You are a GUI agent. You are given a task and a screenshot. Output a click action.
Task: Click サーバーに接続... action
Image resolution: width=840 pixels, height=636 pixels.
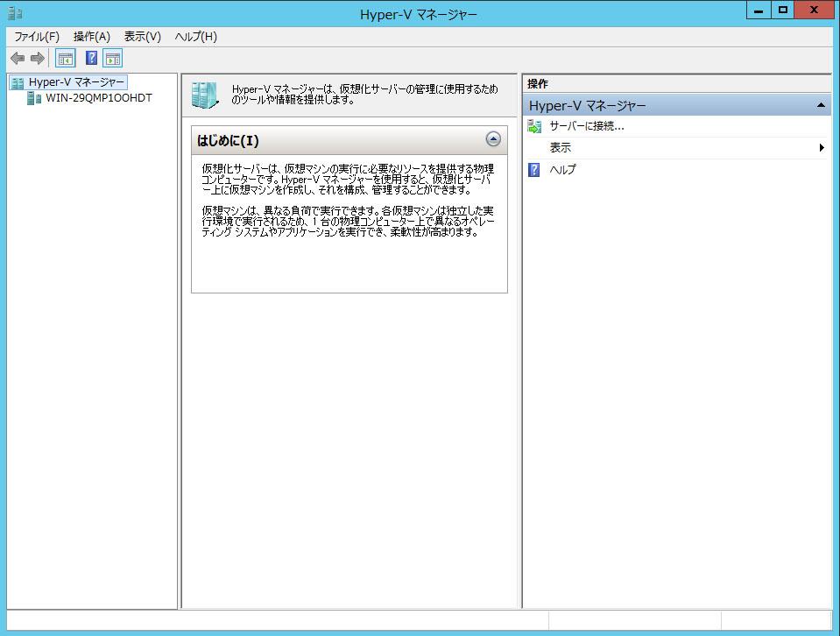click(x=587, y=126)
